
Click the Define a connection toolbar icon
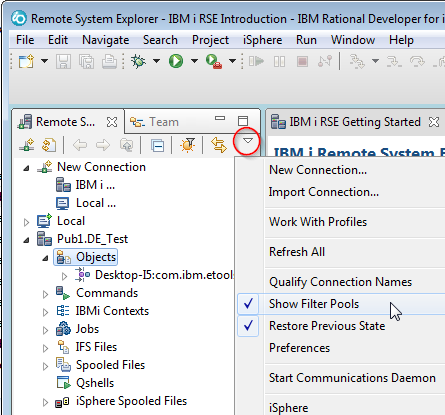(27, 145)
